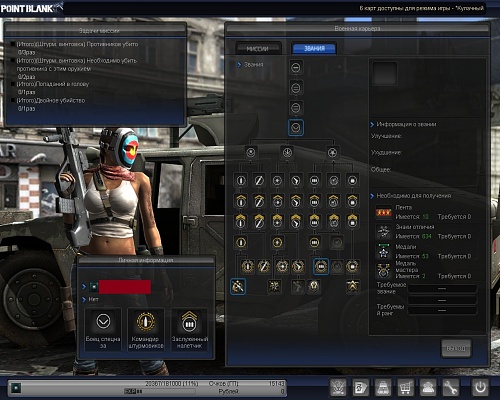The image size is (500, 400).
Task: Click the red nickname field
Action: tap(125, 287)
